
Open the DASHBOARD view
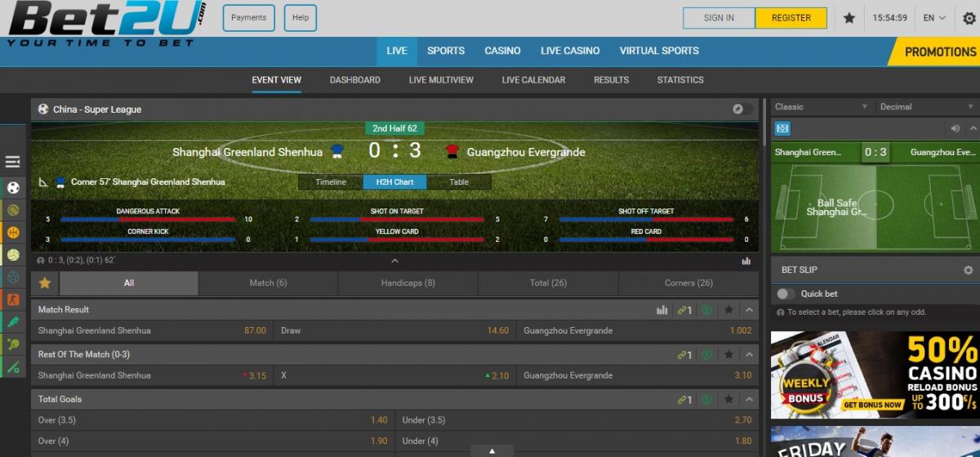click(355, 80)
